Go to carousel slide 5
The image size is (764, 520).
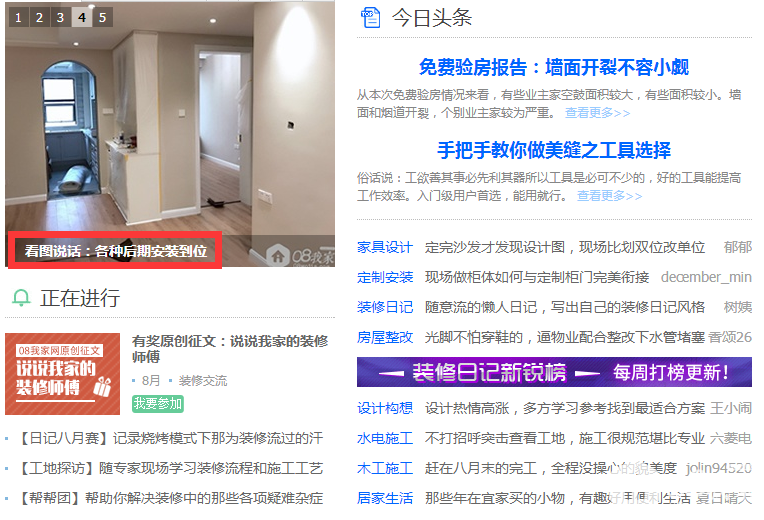[x=103, y=18]
